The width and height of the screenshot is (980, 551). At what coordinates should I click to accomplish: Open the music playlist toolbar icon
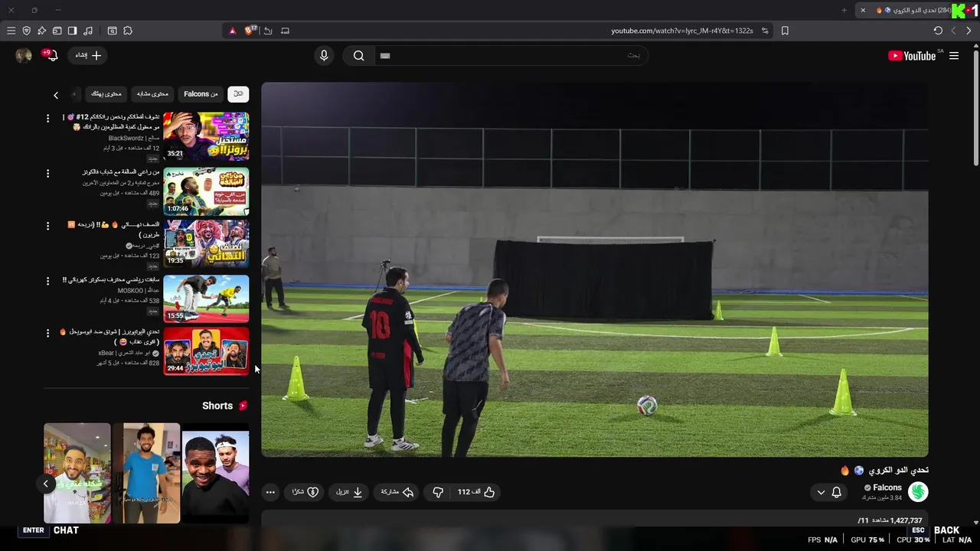coord(88,31)
